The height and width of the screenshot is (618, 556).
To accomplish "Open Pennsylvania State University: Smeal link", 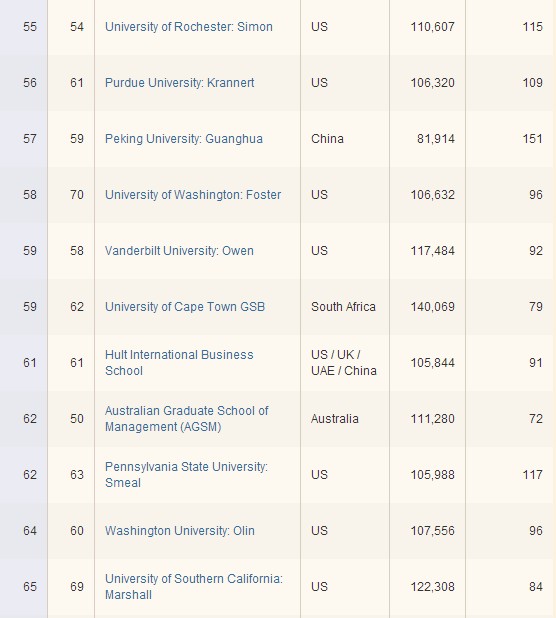I will point(186,475).
